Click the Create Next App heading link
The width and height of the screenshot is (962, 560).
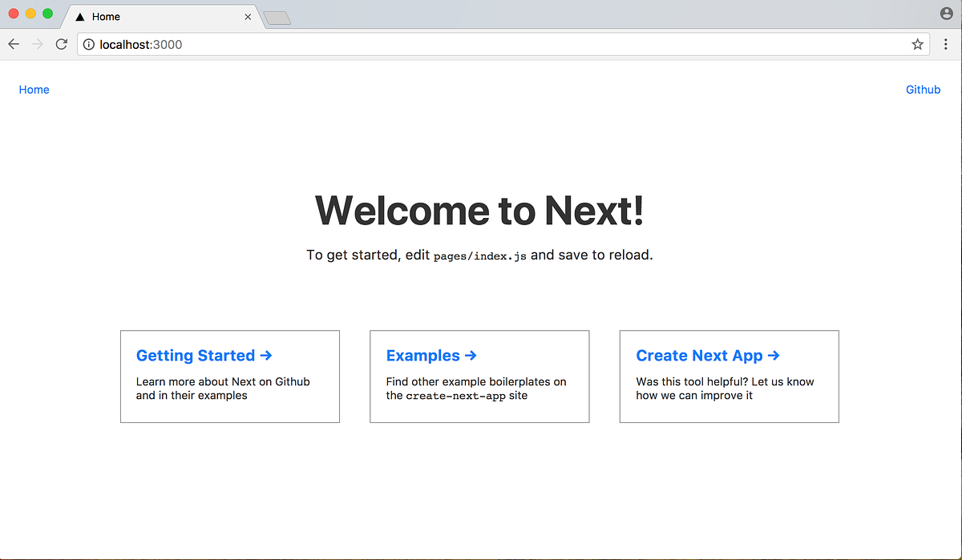[699, 356]
